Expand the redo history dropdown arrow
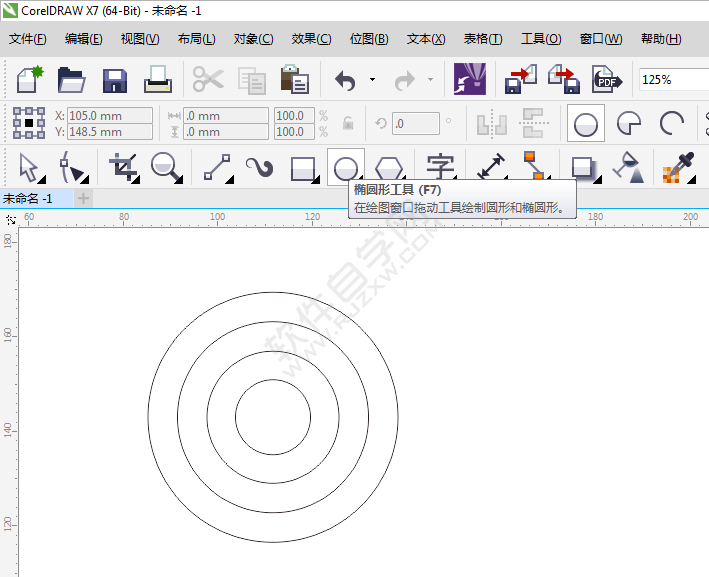The height and width of the screenshot is (577, 709). (x=431, y=79)
